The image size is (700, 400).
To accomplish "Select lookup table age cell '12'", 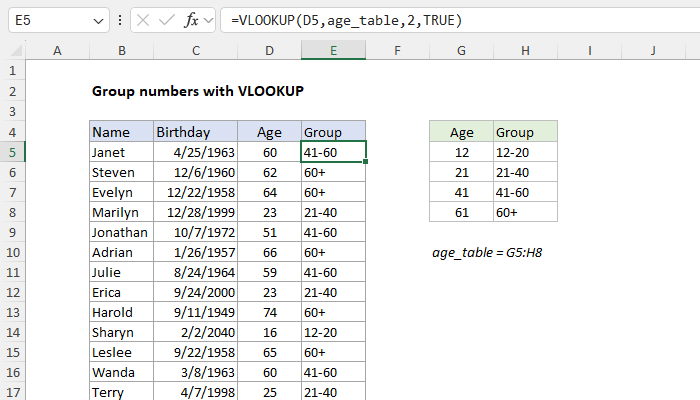I will pyautogui.click(x=461, y=152).
